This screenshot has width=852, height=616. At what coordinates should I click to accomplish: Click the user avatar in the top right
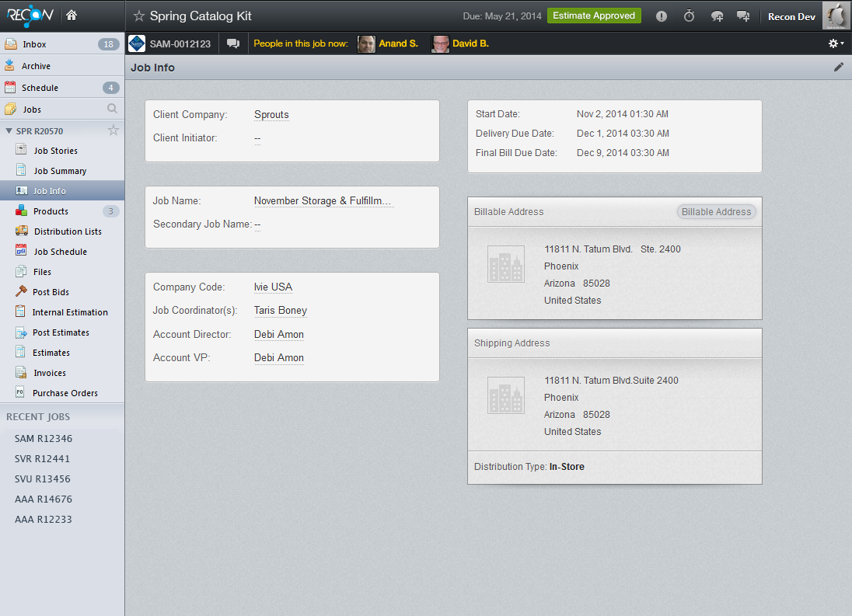coord(836,16)
